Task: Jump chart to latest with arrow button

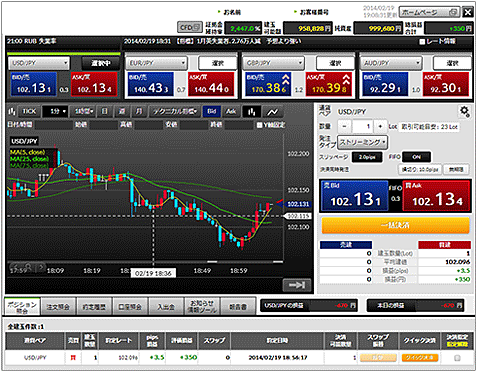Action: pyautogui.click(x=297, y=285)
